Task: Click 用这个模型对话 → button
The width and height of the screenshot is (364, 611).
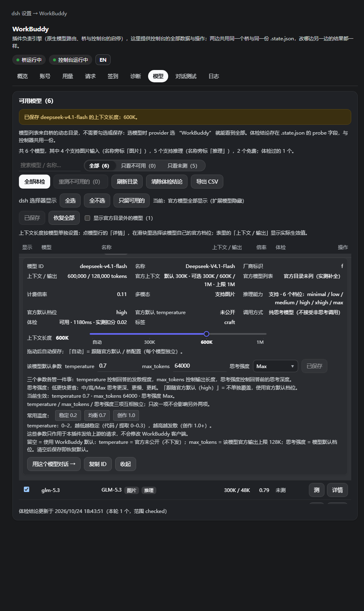Action: pos(54,464)
